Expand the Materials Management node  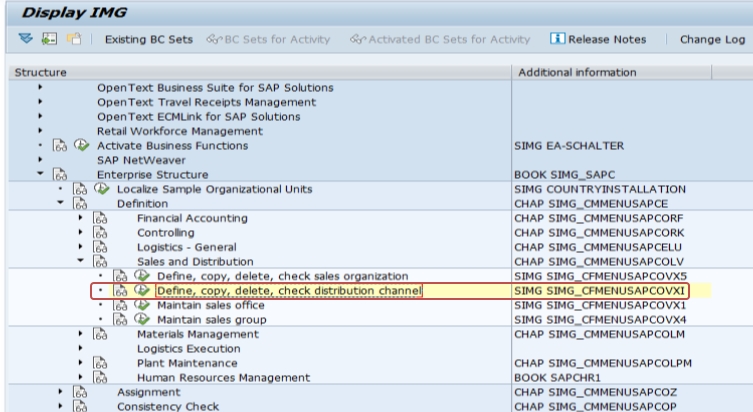point(81,333)
